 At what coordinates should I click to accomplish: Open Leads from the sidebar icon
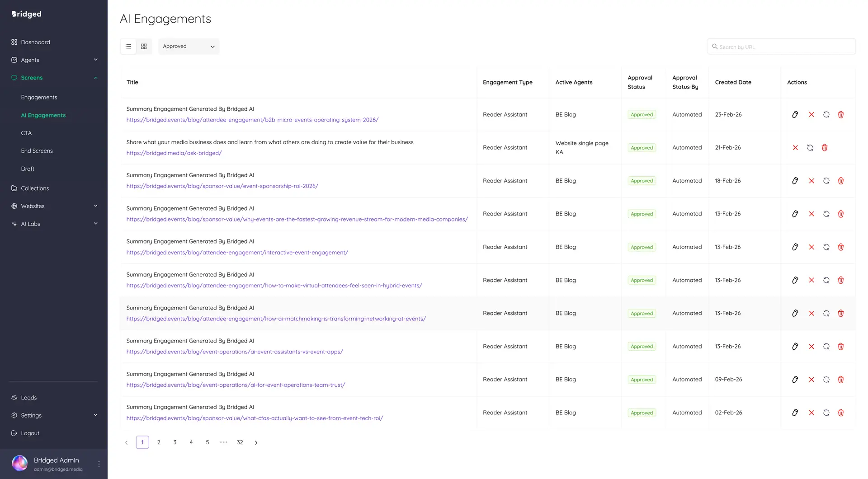coord(14,397)
